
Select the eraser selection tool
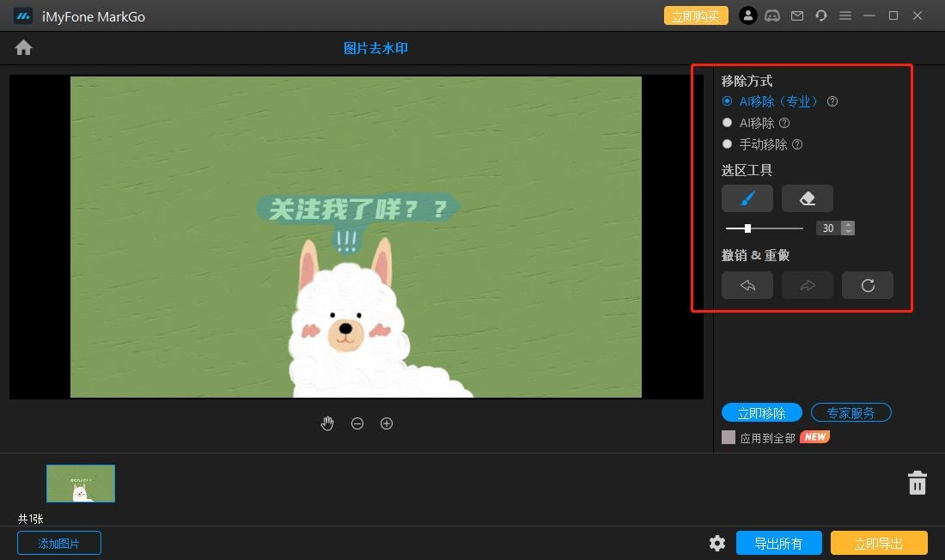(x=808, y=198)
